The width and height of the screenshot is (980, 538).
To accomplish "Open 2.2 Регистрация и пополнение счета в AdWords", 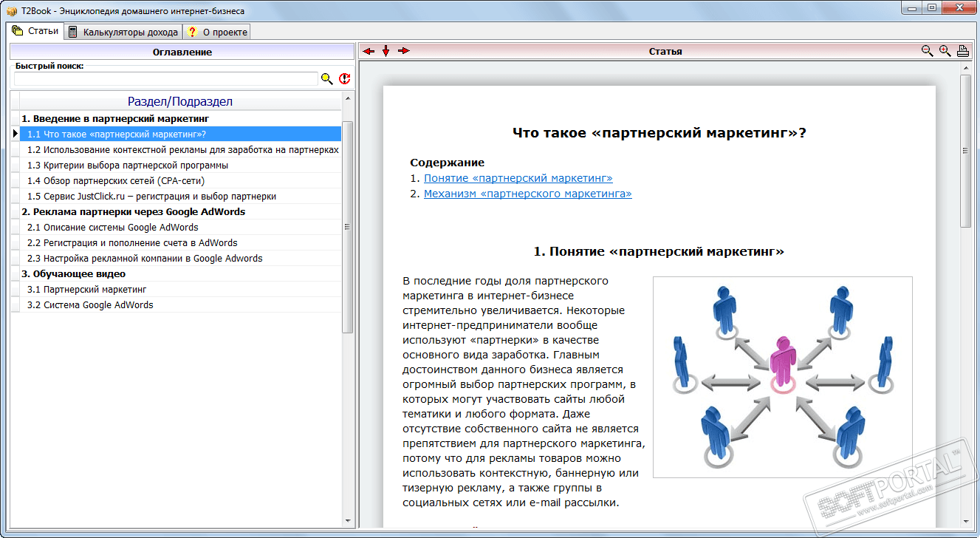I will point(181,242).
